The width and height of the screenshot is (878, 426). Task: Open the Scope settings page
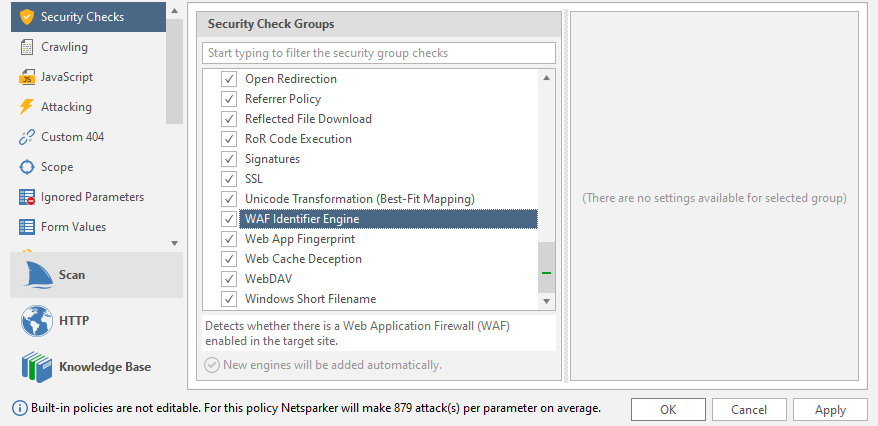[x=88, y=167]
